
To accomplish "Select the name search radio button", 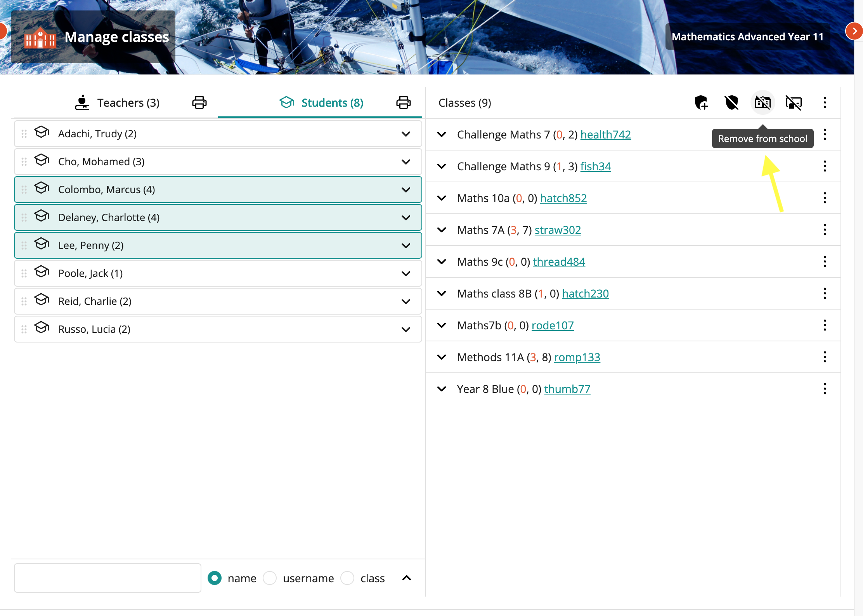I will tap(215, 578).
